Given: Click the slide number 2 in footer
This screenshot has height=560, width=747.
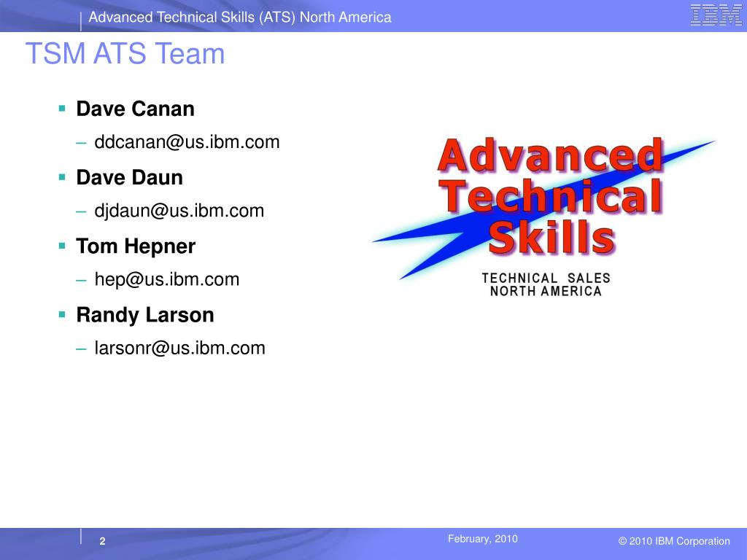Looking at the screenshot, I should click(102, 541).
